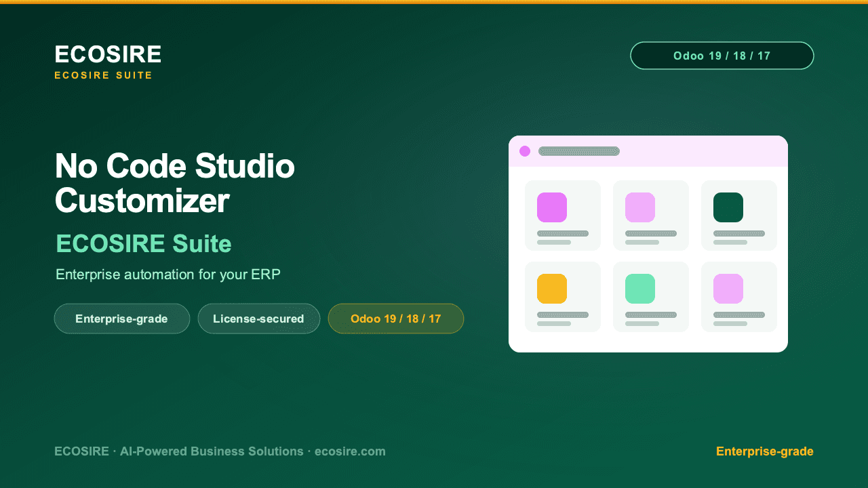Image resolution: width=868 pixels, height=488 pixels.
Task: Click the yellow Odoo 19 / 18 / 17 pill
Action: point(396,319)
